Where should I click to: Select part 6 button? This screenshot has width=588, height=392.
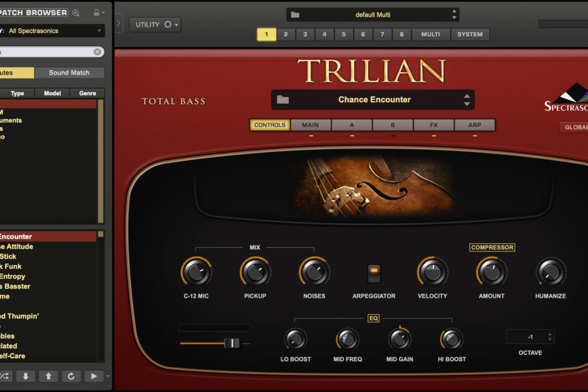pos(363,34)
